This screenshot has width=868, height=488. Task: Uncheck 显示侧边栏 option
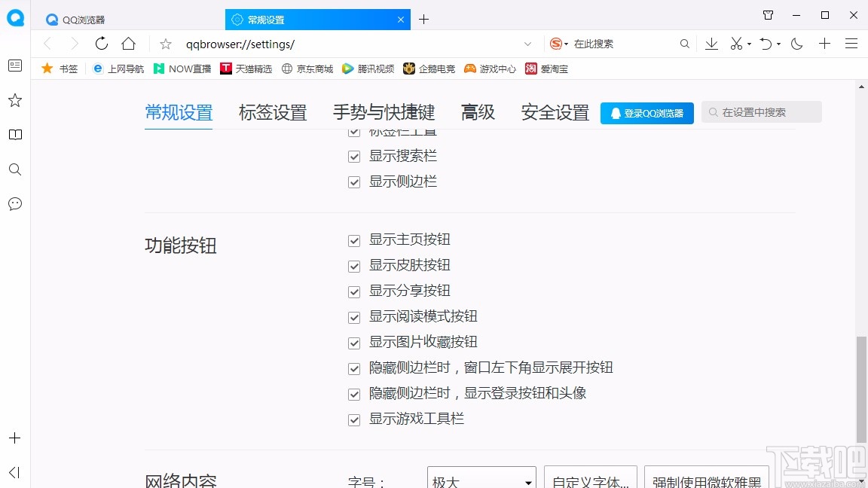353,181
